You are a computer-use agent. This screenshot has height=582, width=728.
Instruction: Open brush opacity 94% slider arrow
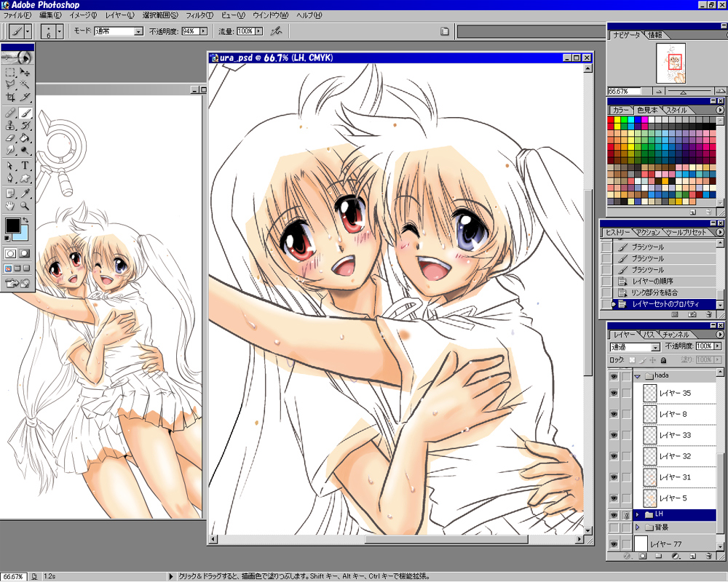coord(203,31)
